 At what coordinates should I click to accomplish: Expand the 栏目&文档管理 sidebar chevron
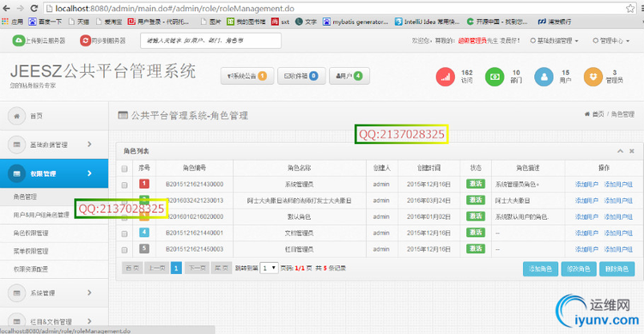(x=89, y=321)
